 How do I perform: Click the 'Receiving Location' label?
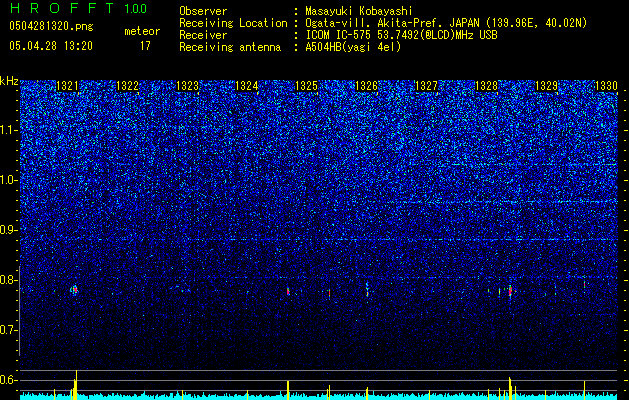(233, 23)
